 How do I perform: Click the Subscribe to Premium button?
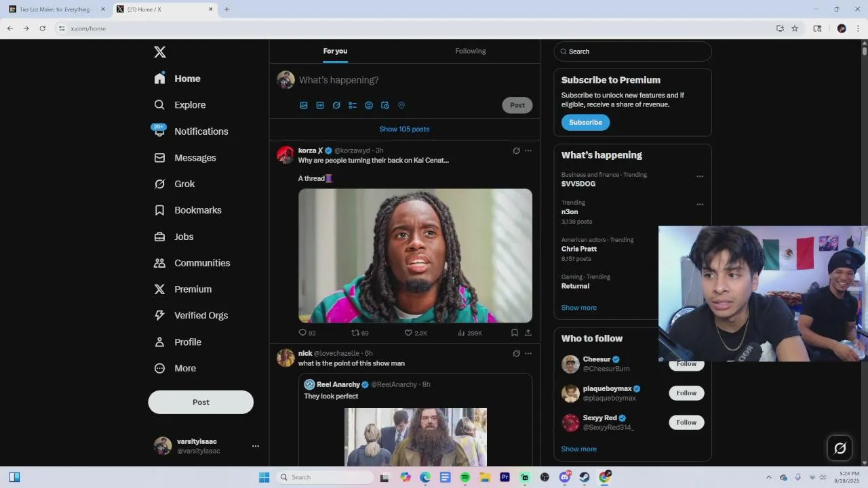coord(585,122)
